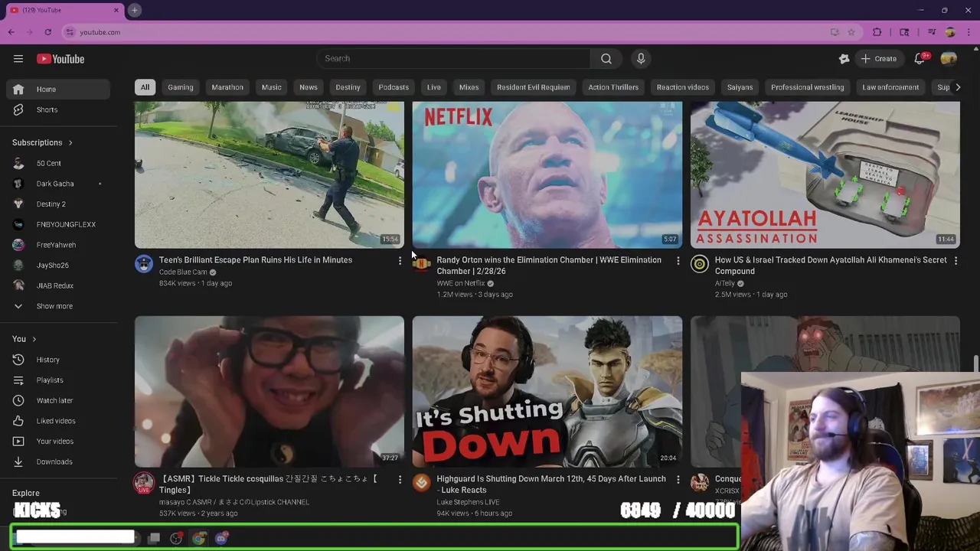Select the Law enforcement chip

point(890,87)
